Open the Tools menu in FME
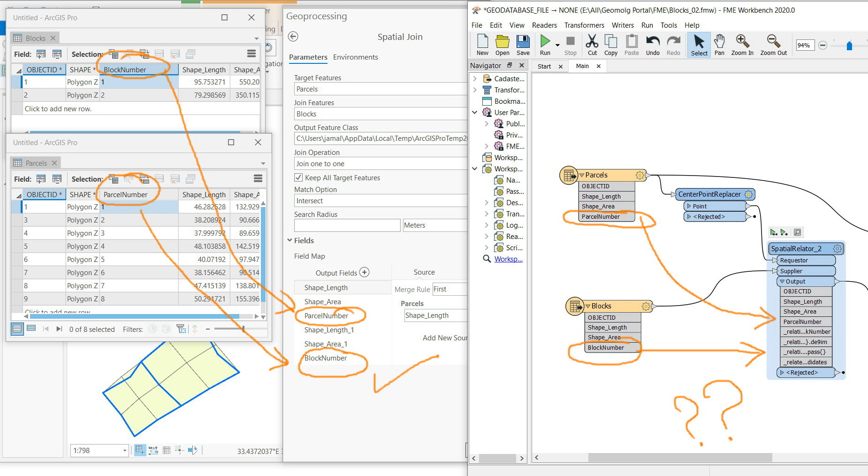 pyautogui.click(x=669, y=25)
